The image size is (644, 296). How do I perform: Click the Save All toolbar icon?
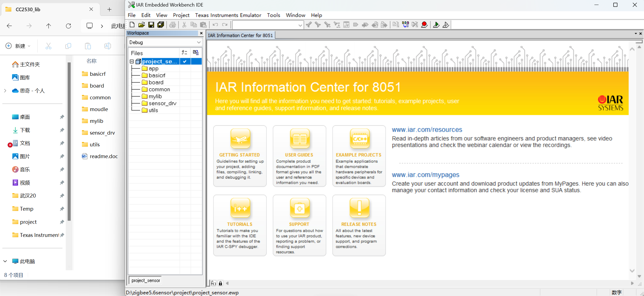(x=161, y=25)
